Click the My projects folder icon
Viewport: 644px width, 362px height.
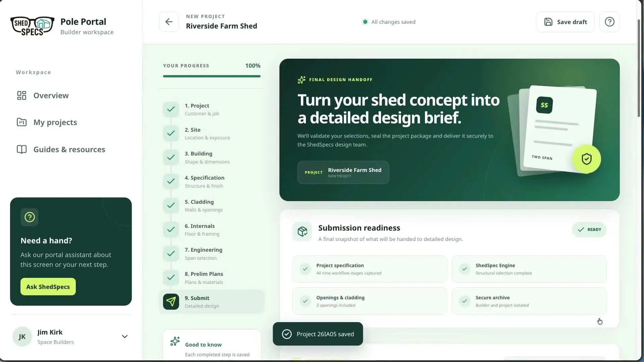tap(21, 122)
